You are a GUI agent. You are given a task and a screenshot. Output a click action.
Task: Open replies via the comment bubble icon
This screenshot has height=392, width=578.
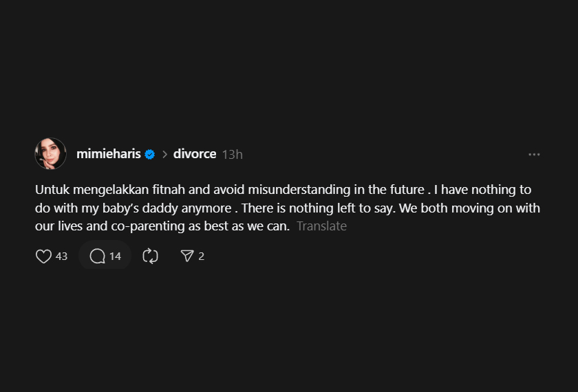(98, 257)
